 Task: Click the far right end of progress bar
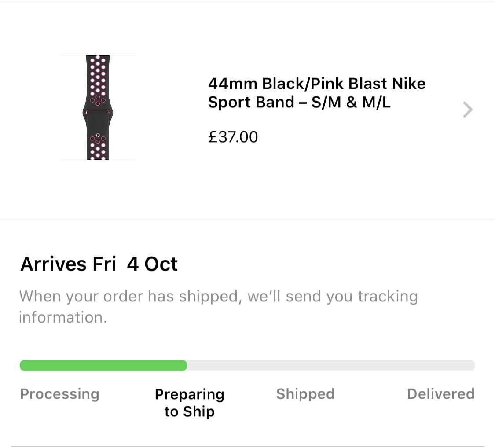click(x=472, y=365)
